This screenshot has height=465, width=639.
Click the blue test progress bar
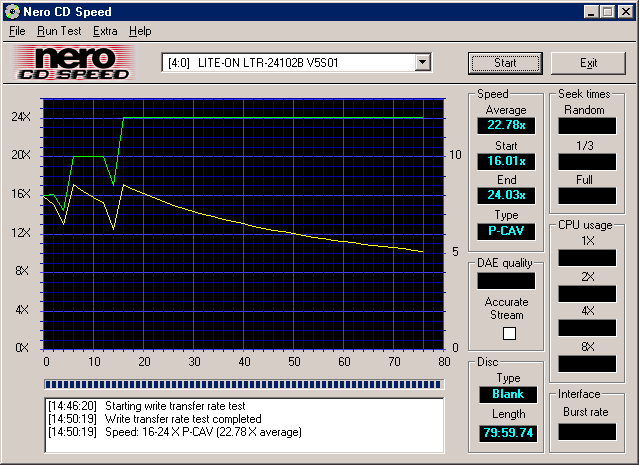243,384
